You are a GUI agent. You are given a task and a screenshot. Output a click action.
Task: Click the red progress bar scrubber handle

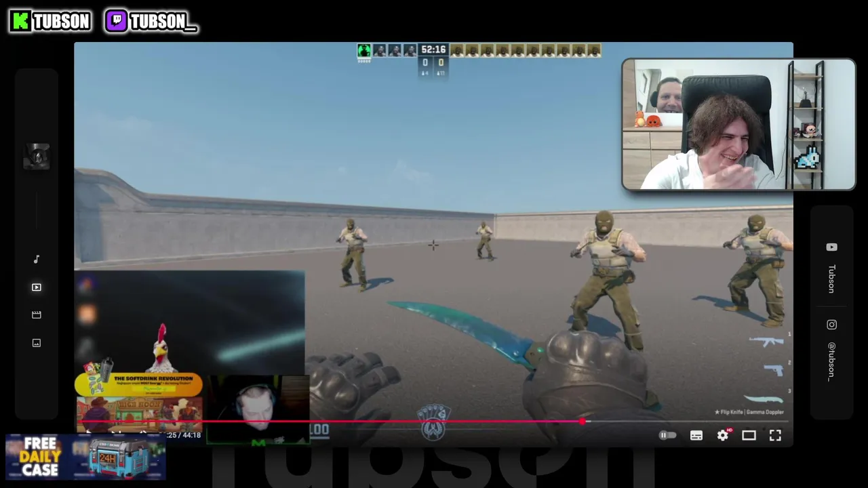(x=583, y=422)
